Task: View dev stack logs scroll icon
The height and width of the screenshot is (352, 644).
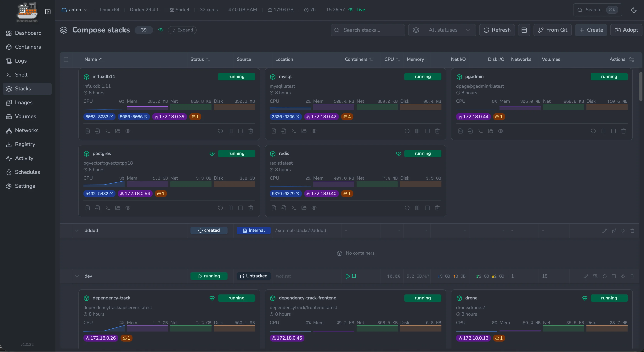Action: [595, 276]
